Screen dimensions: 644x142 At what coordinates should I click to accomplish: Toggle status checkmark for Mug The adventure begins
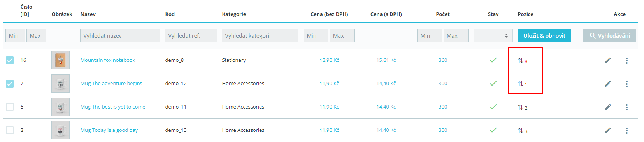[x=493, y=83]
